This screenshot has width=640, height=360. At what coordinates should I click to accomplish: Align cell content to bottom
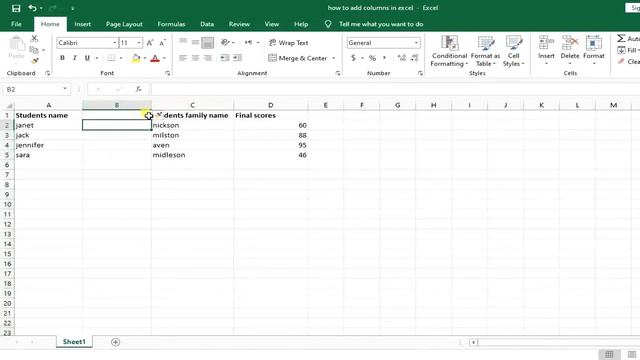point(208,42)
